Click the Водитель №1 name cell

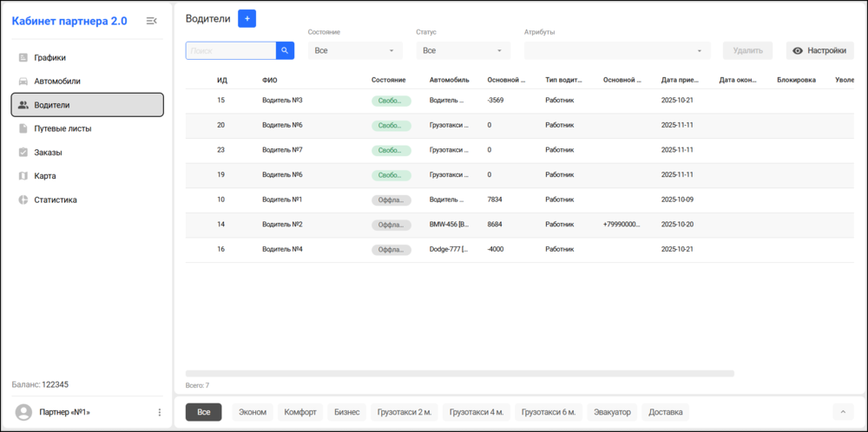[282, 200]
